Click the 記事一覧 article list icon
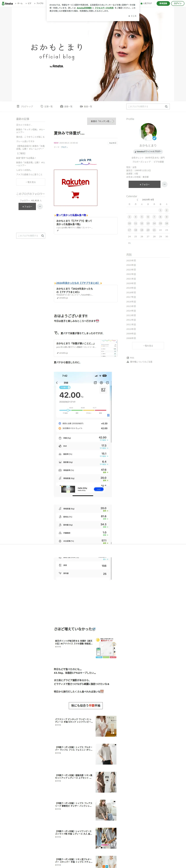Image resolution: width=186 pixels, height=868 pixels. [42, 106]
